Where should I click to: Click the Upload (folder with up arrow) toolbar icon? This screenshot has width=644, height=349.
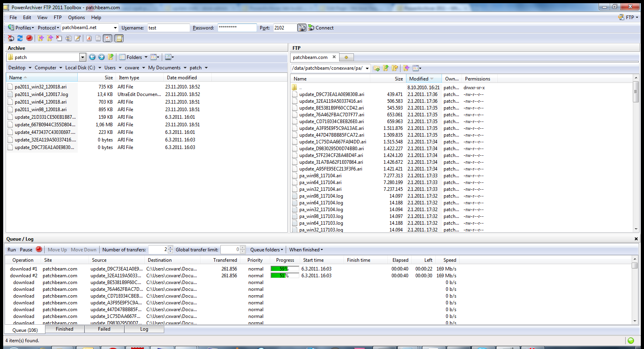(x=50, y=38)
